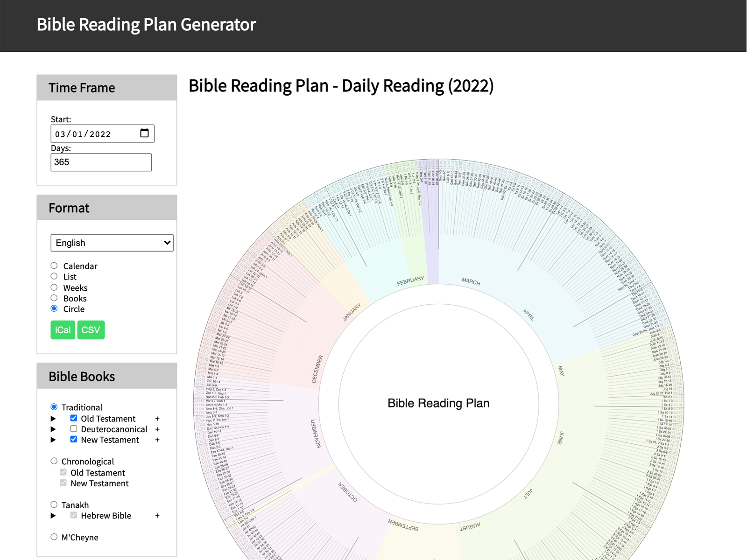
Task: Download plan with the iCal button
Action: [x=63, y=330]
